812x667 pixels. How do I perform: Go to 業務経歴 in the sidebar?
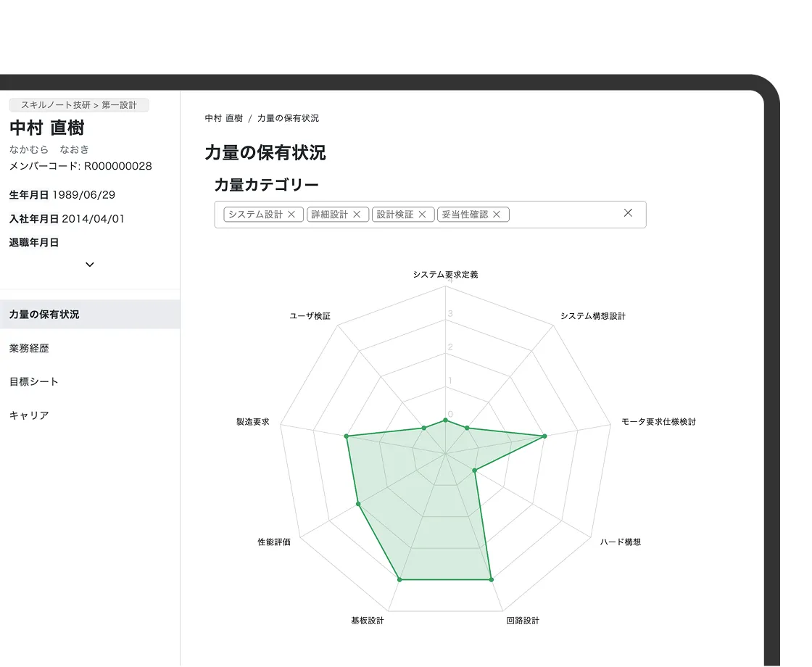pyautogui.click(x=29, y=349)
